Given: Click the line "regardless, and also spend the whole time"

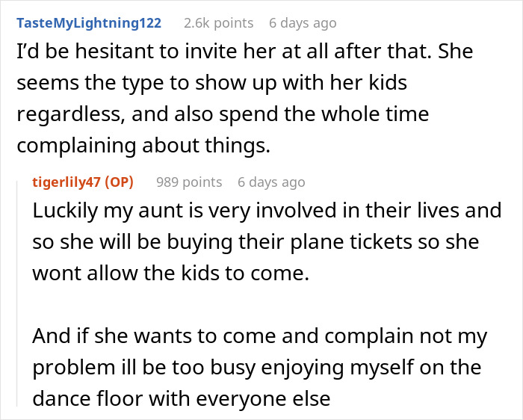Looking at the screenshot, I should pos(223,114).
